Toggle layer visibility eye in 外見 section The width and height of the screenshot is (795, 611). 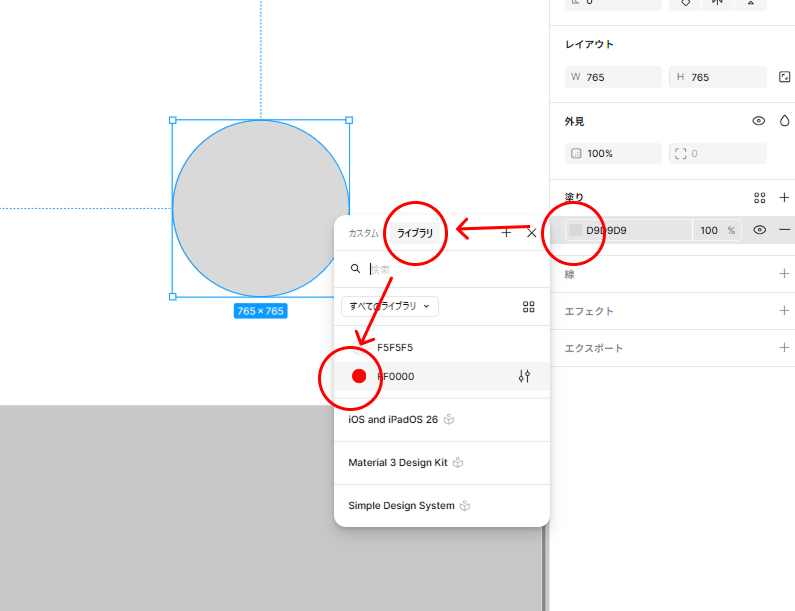click(x=759, y=121)
